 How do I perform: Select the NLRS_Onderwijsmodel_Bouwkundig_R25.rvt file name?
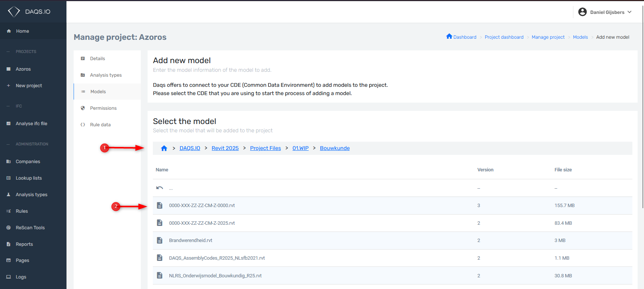click(x=215, y=276)
